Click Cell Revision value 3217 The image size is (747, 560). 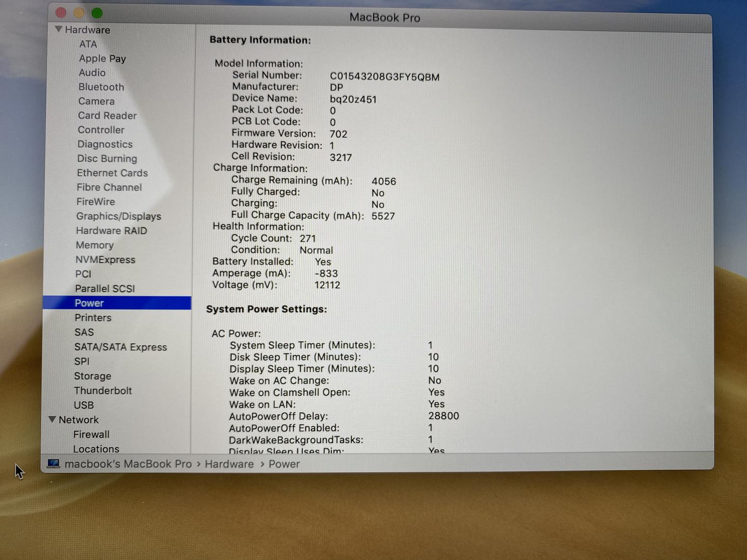click(341, 157)
